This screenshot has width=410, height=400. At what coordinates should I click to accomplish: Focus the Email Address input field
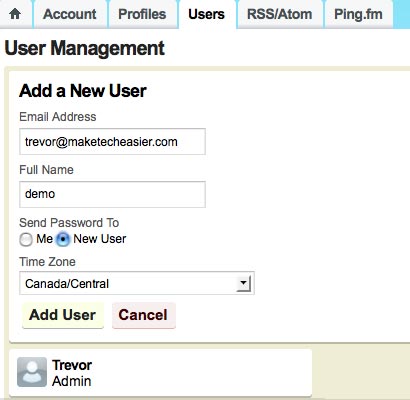112,142
